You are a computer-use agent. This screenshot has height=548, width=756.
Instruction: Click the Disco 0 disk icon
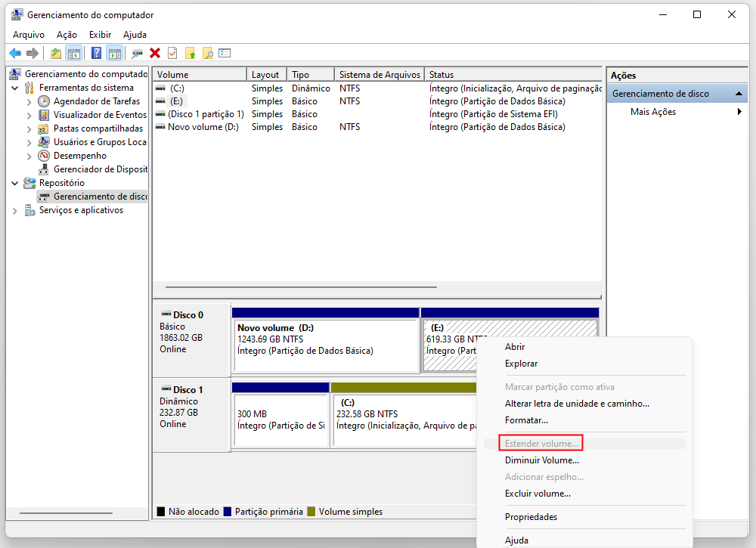coord(166,314)
